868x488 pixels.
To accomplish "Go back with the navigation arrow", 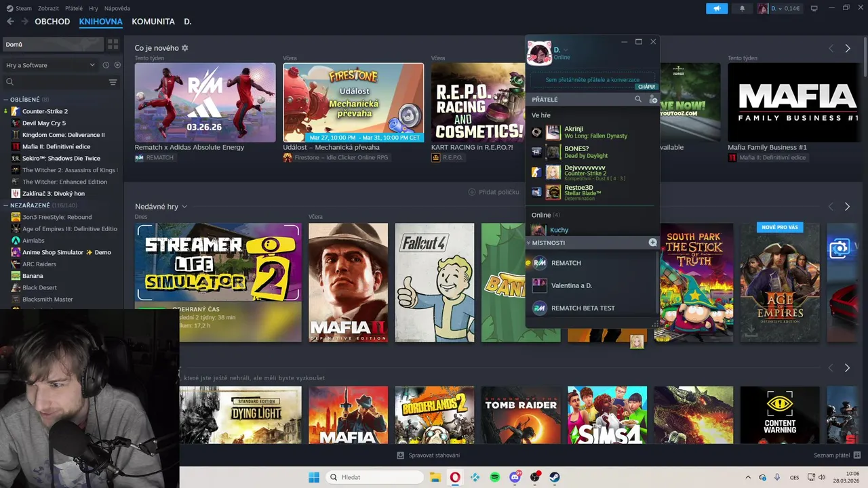I will click(10, 22).
